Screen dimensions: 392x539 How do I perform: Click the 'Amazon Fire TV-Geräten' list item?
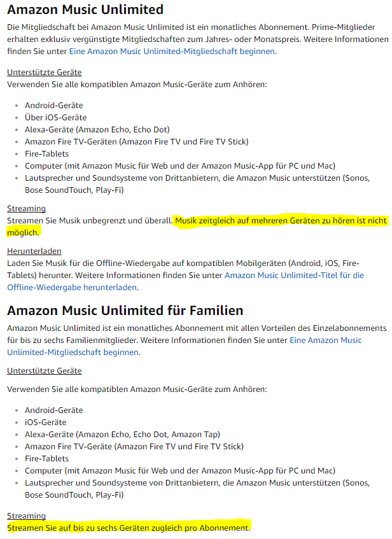pyautogui.click(x=136, y=142)
